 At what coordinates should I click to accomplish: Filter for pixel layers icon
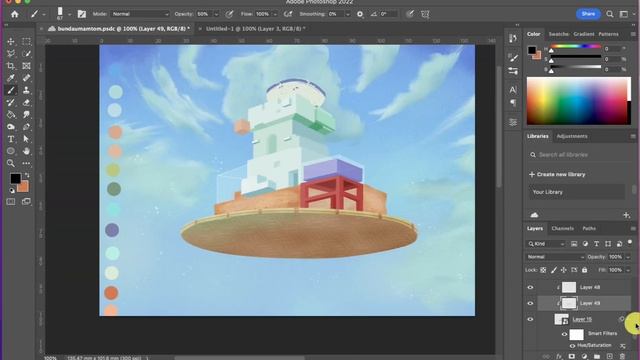tap(574, 244)
